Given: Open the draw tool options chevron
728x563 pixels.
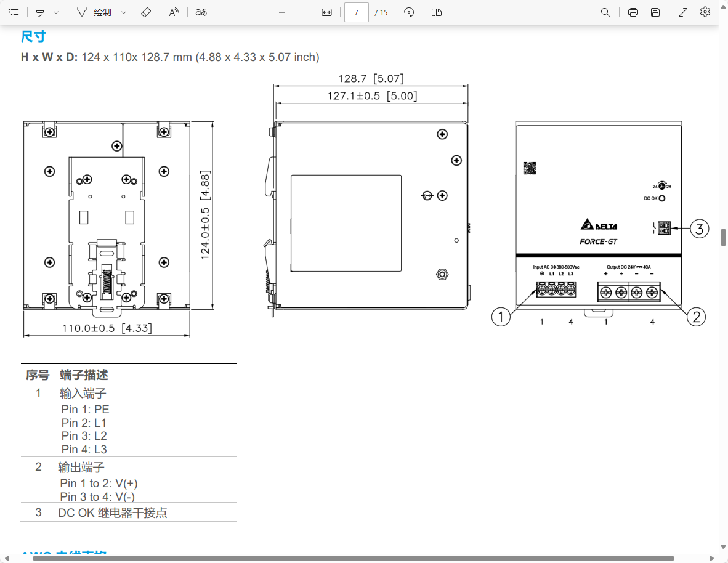Looking at the screenshot, I should 124,12.
